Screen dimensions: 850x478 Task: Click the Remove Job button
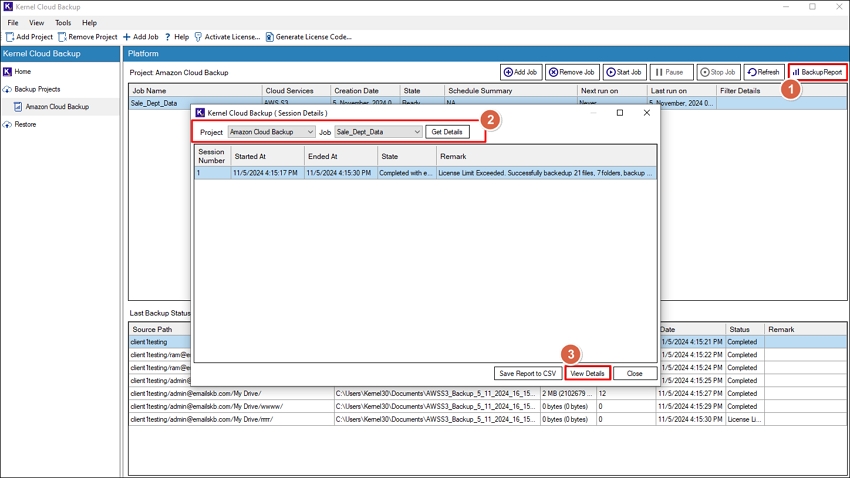pos(572,72)
